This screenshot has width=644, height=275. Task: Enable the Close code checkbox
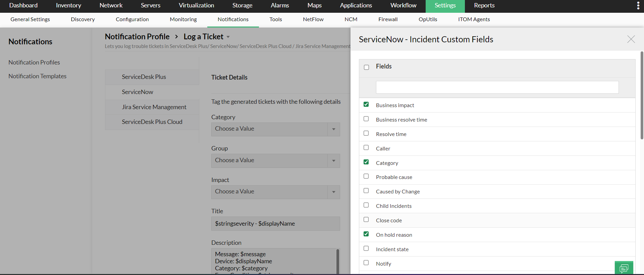point(366,220)
